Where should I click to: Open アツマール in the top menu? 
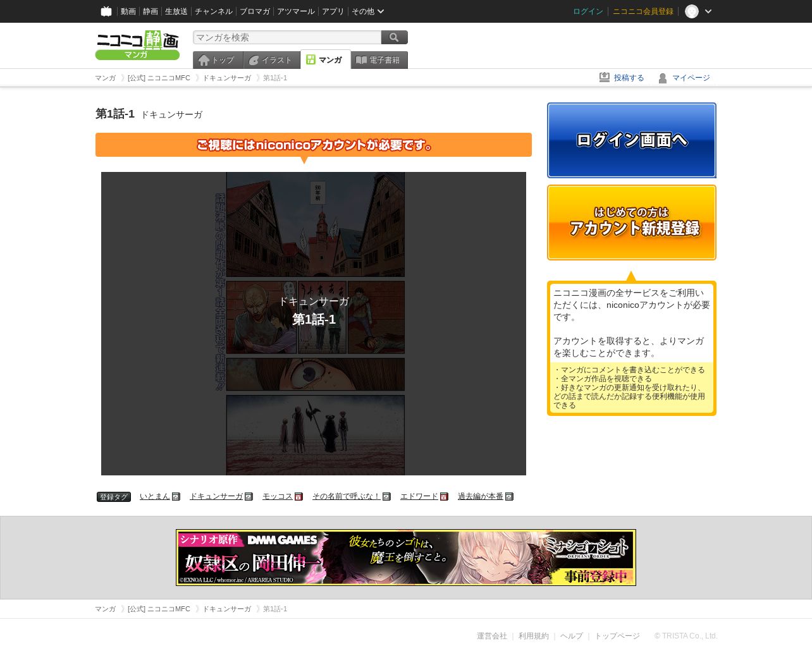tap(296, 11)
